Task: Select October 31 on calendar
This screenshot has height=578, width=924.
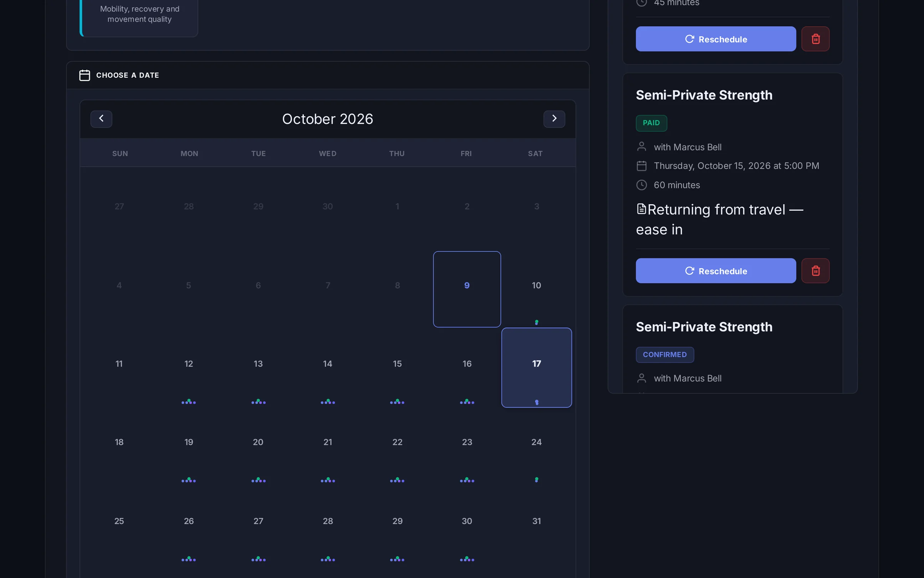Action: (x=536, y=524)
